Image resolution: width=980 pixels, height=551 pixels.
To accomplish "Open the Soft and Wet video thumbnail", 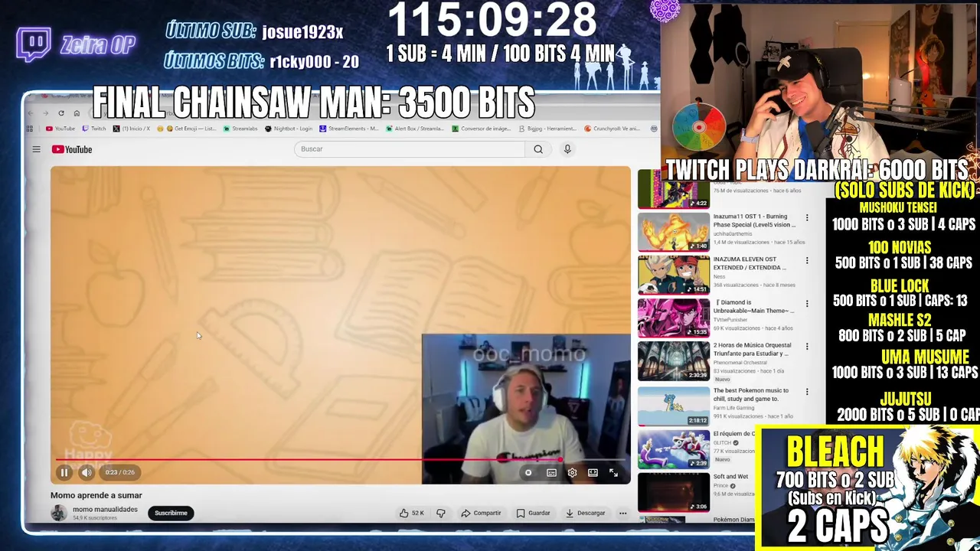I will coord(674,492).
